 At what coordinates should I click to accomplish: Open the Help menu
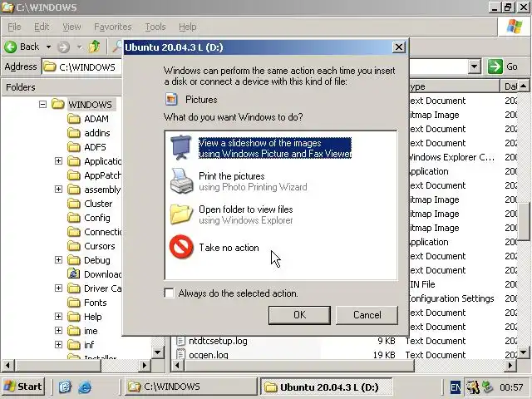pos(188,27)
